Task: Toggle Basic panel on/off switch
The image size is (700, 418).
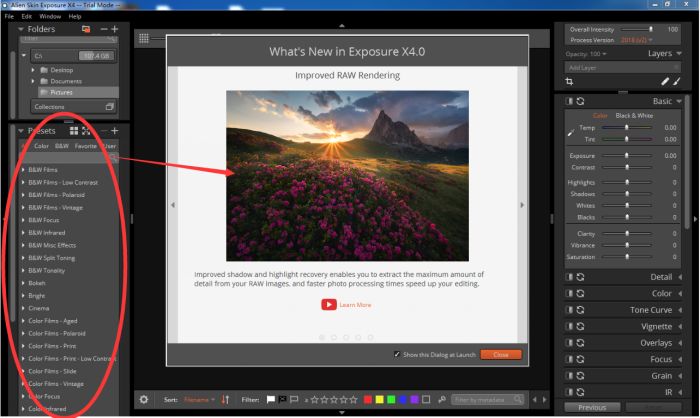Action: pos(569,101)
